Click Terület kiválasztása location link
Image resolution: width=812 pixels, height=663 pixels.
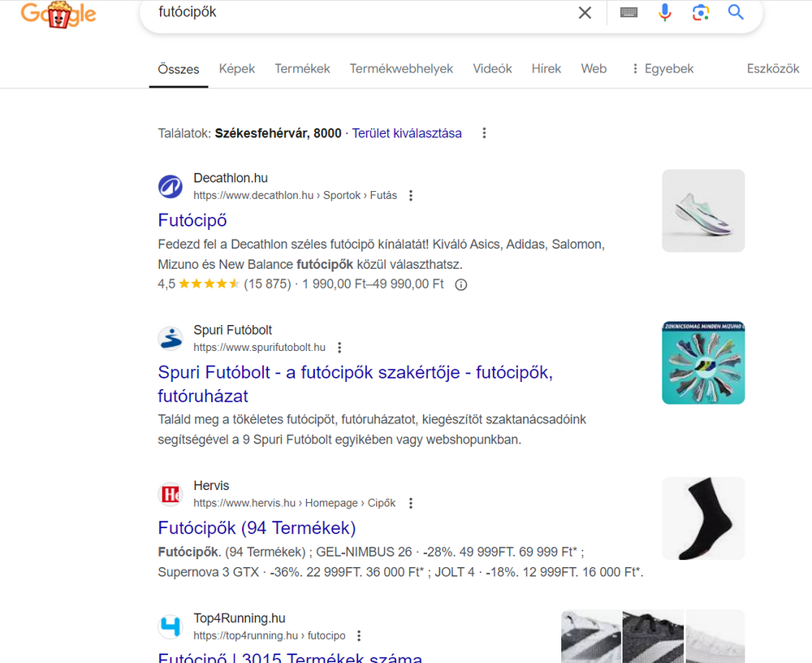tap(407, 133)
